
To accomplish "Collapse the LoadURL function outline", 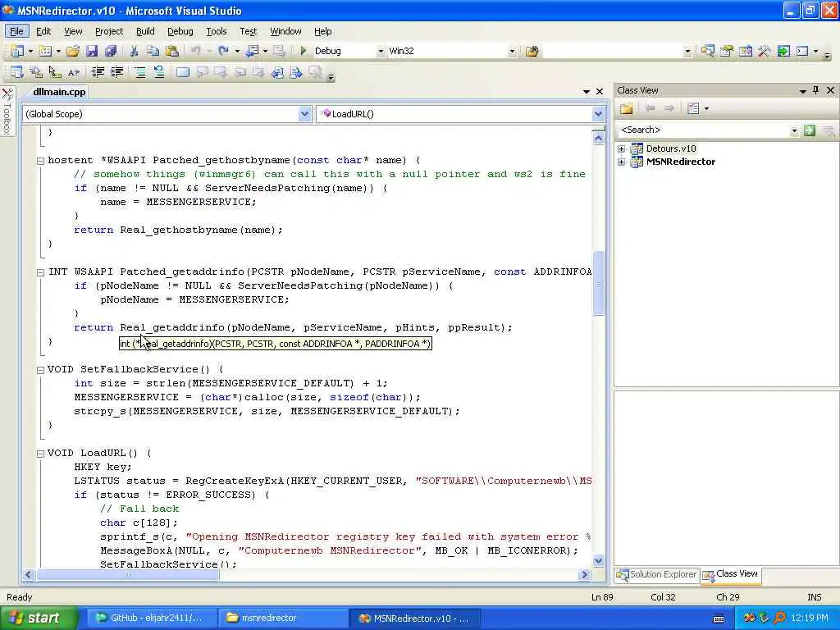I will click(x=40, y=453).
